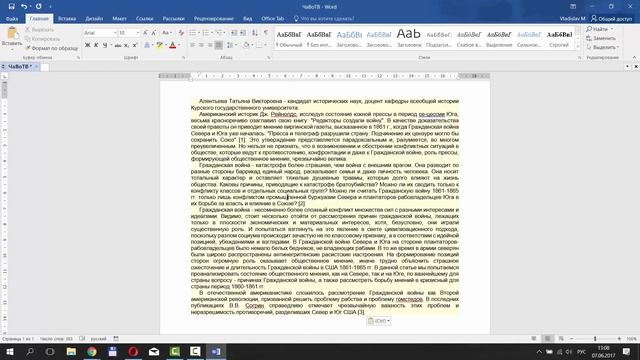
Task: Pick the red font color button
Action: coord(172,45)
